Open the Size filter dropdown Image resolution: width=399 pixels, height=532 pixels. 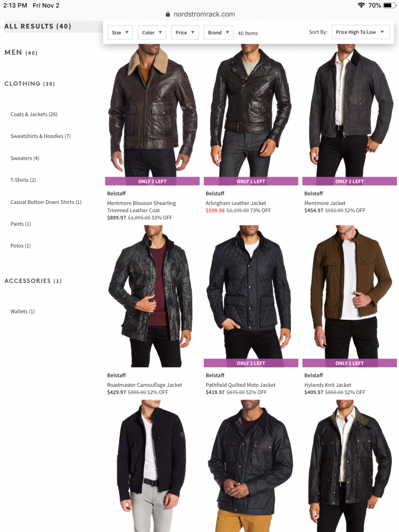coord(120,33)
